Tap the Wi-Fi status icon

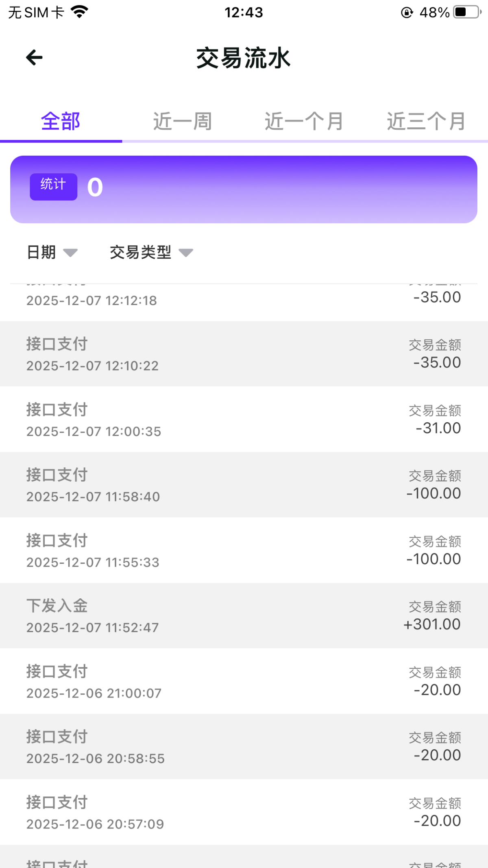(x=79, y=12)
